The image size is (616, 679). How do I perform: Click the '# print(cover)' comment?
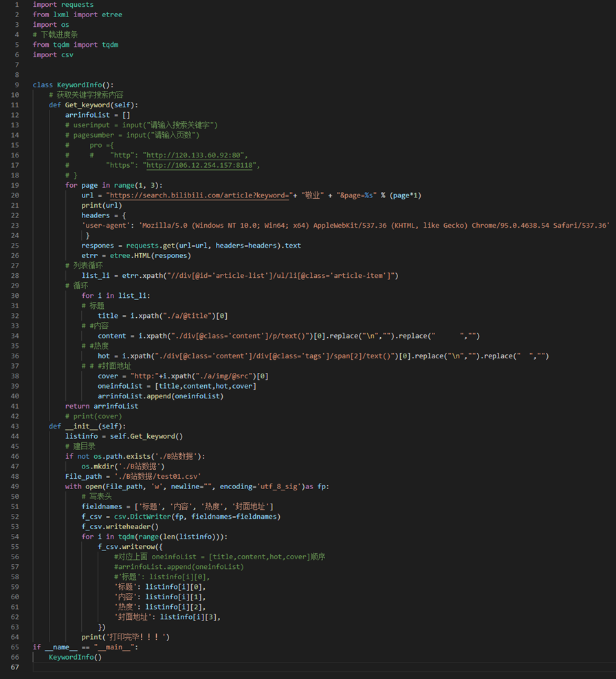pyautogui.click(x=93, y=416)
